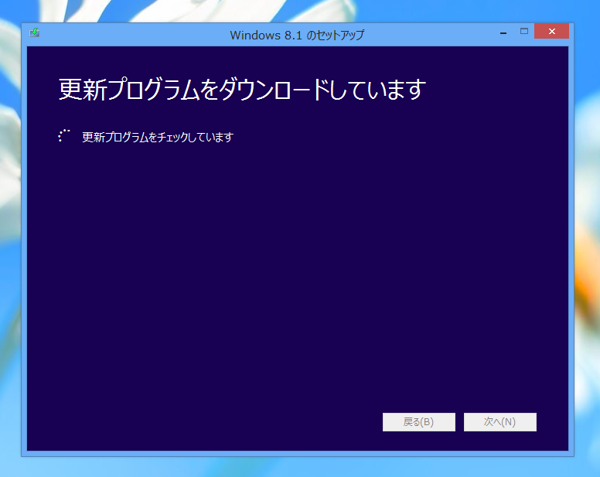Click the 戻る(B) back button

tap(419, 422)
